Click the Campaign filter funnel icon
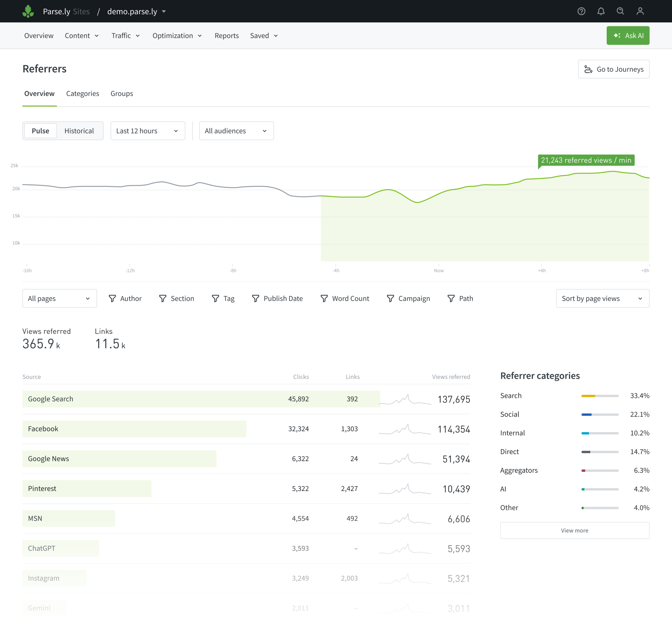This screenshot has width=672, height=628. tap(390, 298)
